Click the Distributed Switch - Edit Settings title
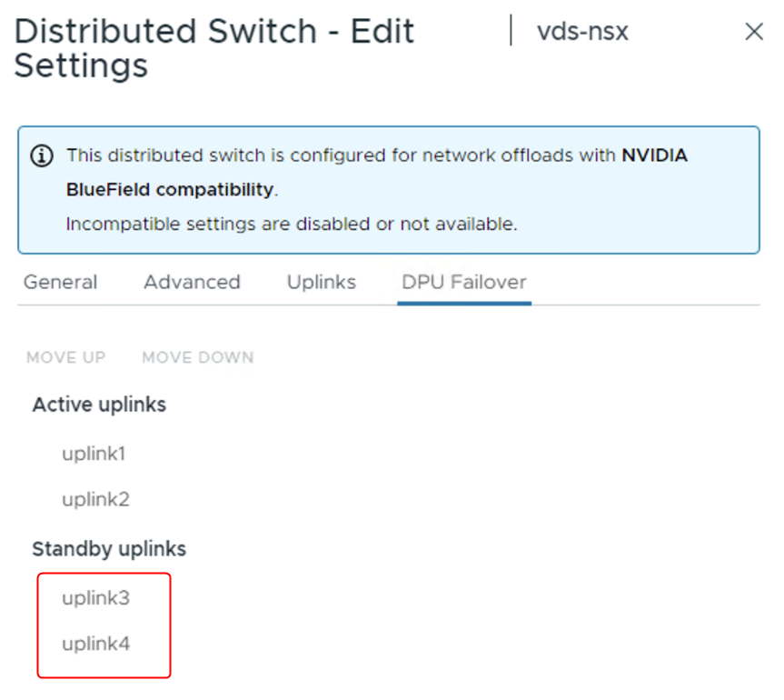This screenshot has width=784, height=700. (x=214, y=48)
